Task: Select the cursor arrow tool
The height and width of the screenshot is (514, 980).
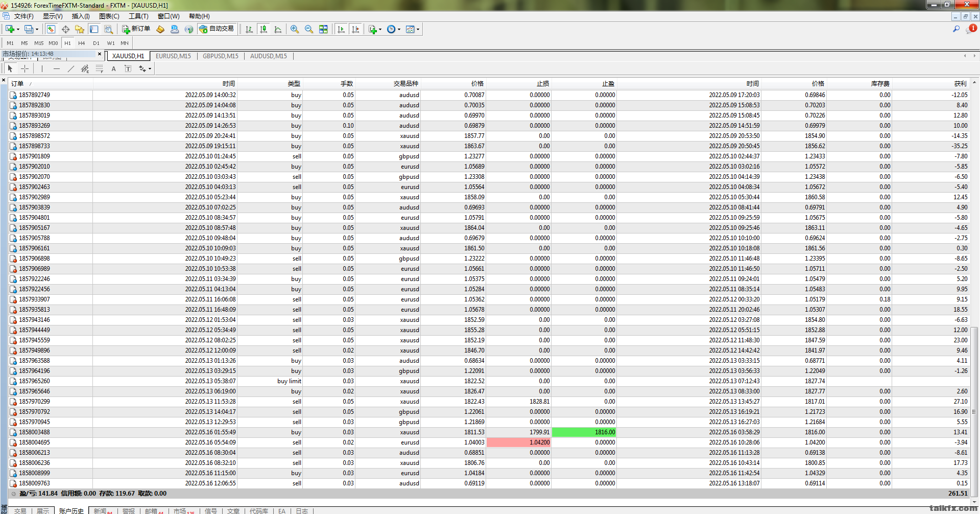Action: tap(10, 68)
